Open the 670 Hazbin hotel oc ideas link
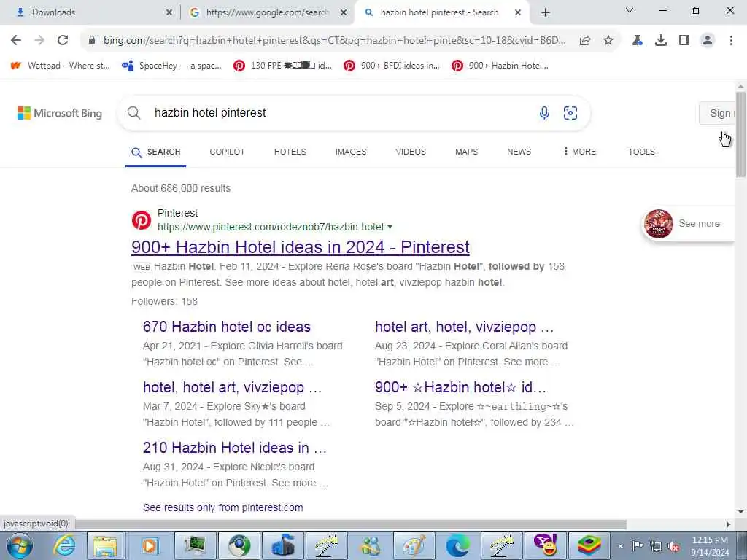 pyautogui.click(x=227, y=327)
